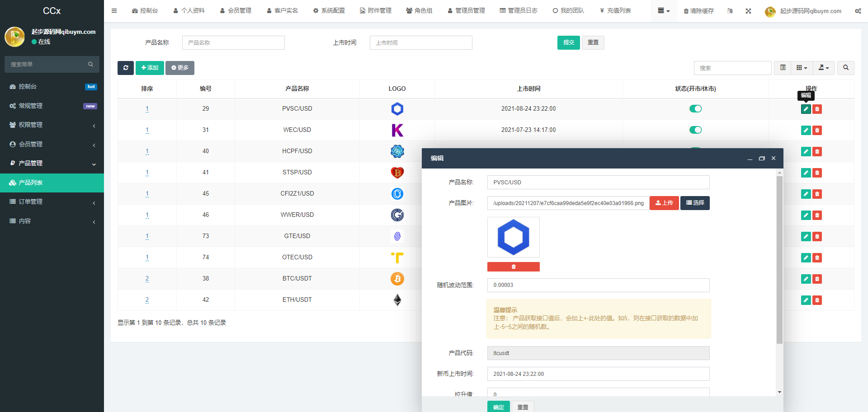Expand the 权限管理 sidebar menu
Viewport: 868px width, 412px height.
52,125
